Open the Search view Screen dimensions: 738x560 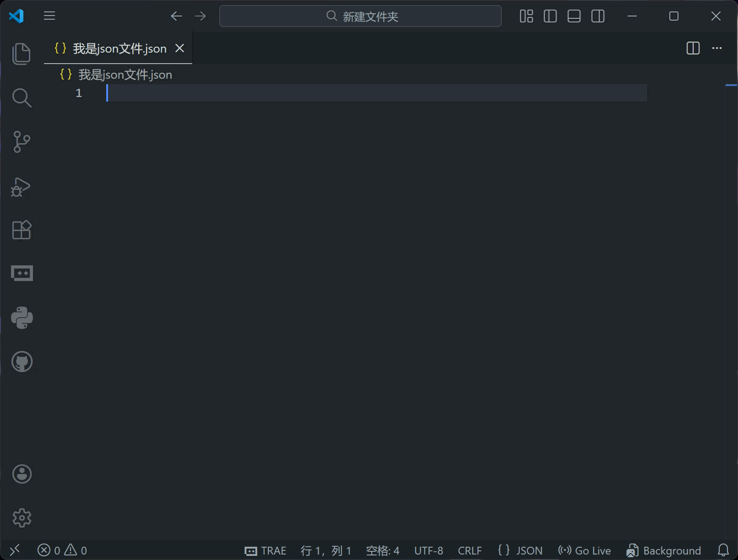point(22,98)
